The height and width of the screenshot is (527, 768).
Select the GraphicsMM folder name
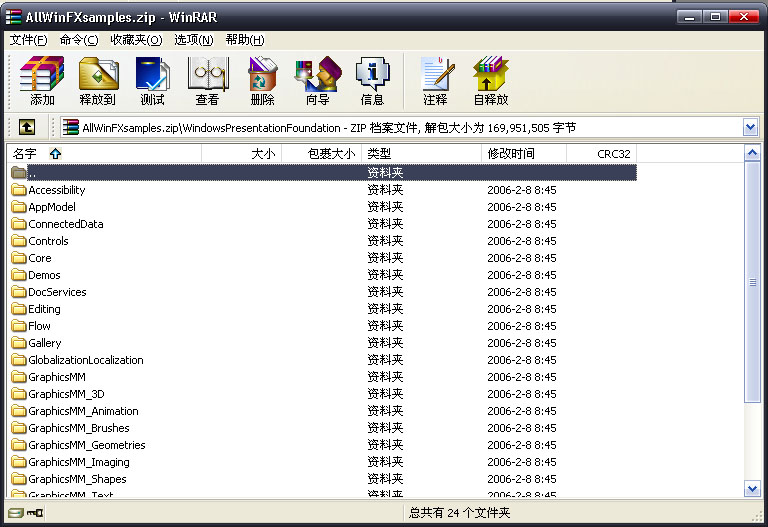coord(57,377)
